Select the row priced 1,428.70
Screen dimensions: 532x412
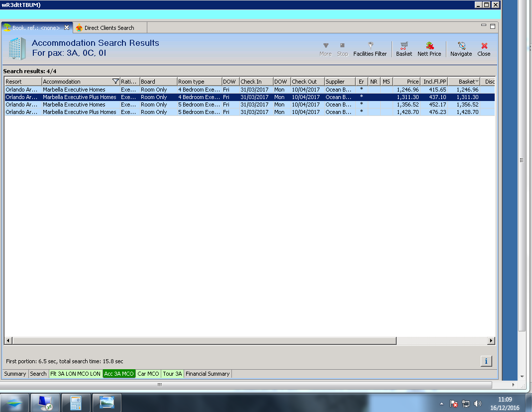[x=249, y=112]
